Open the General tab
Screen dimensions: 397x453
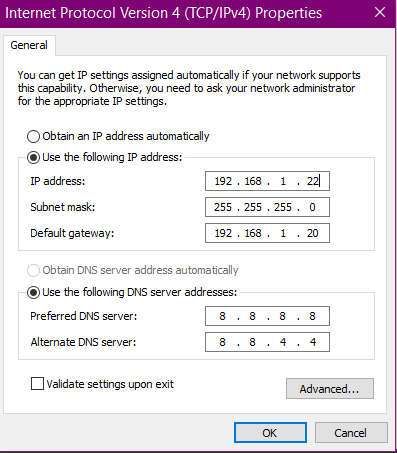click(x=29, y=45)
